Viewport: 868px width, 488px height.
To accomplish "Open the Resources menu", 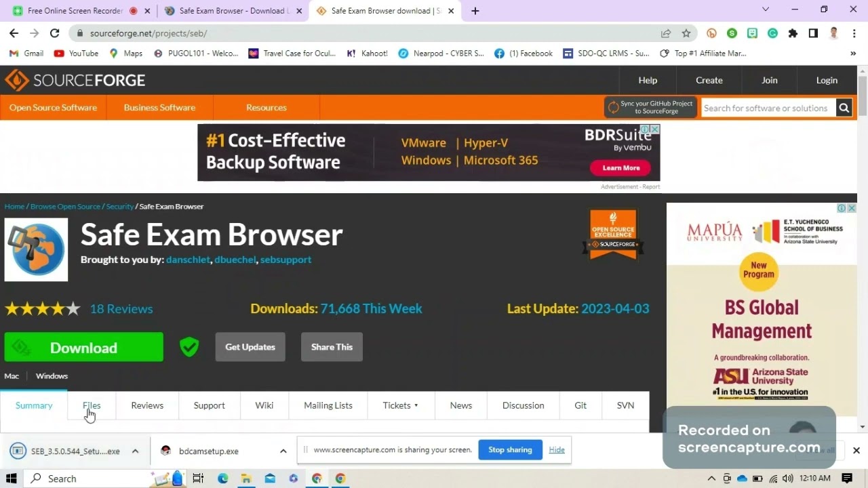I will pos(267,108).
